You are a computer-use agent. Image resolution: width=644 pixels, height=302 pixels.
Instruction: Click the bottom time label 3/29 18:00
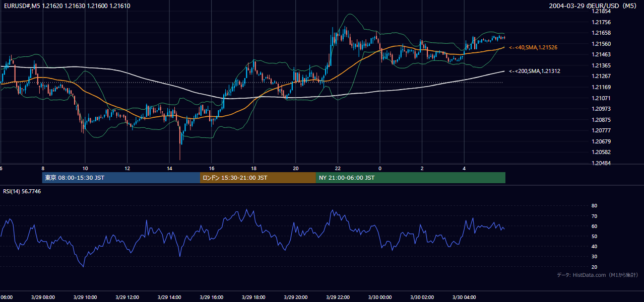tap(253, 297)
